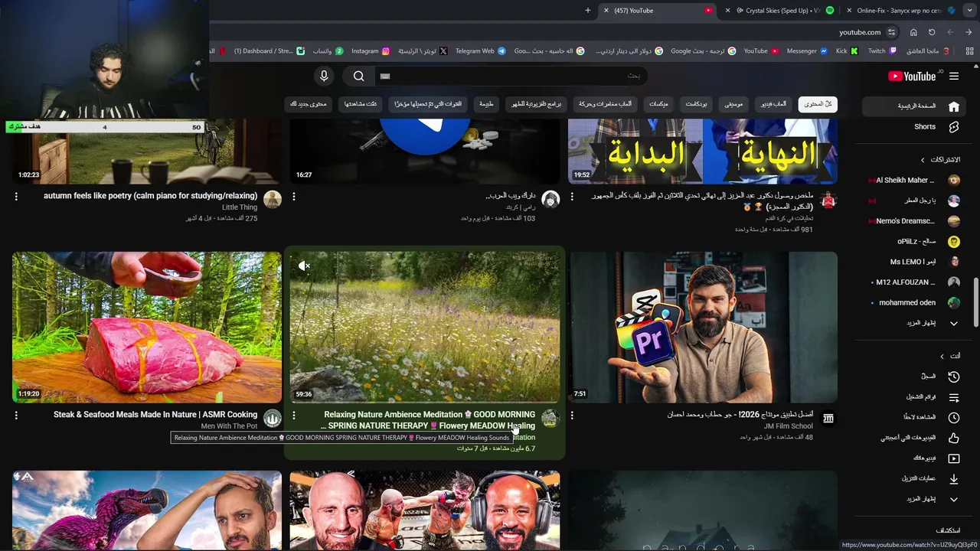Click JM Film School channel avatar
This screenshot has height=551, width=980.
point(828,419)
